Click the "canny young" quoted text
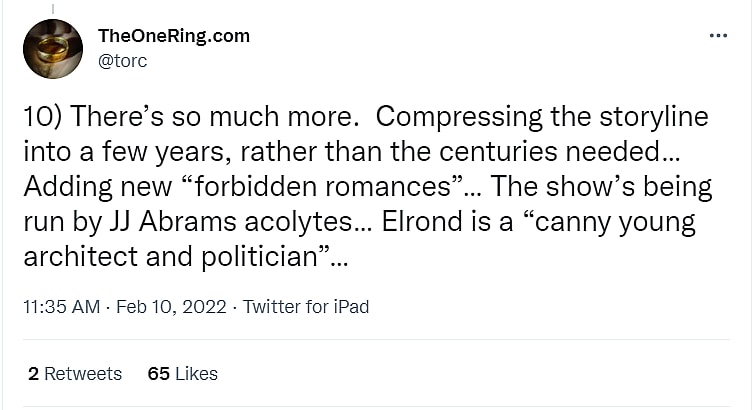754x410 pixels. [619, 222]
